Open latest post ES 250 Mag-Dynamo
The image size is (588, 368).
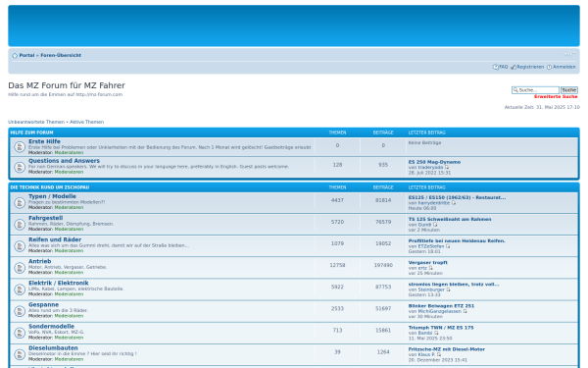click(434, 162)
